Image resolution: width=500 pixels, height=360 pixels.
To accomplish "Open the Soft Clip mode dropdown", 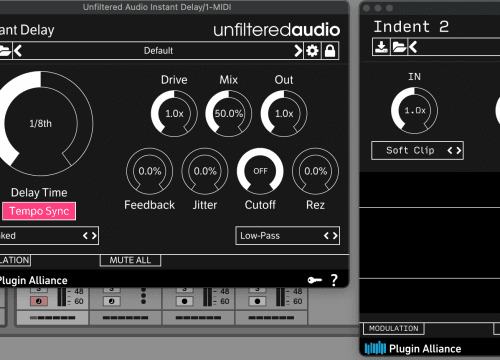I will [x=417, y=150].
